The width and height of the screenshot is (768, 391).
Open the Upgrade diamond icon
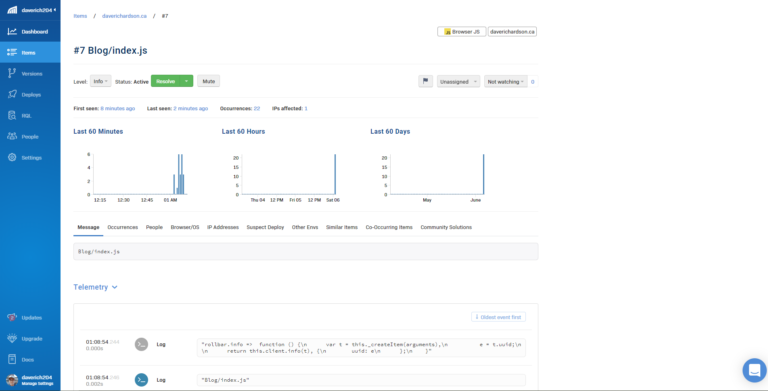point(12,339)
